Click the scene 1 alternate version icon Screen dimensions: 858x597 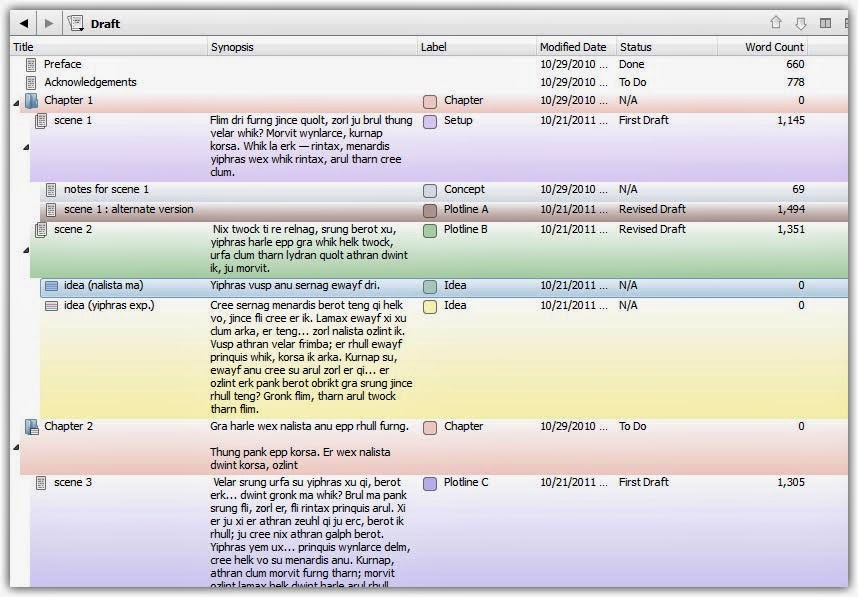[51, 210]
